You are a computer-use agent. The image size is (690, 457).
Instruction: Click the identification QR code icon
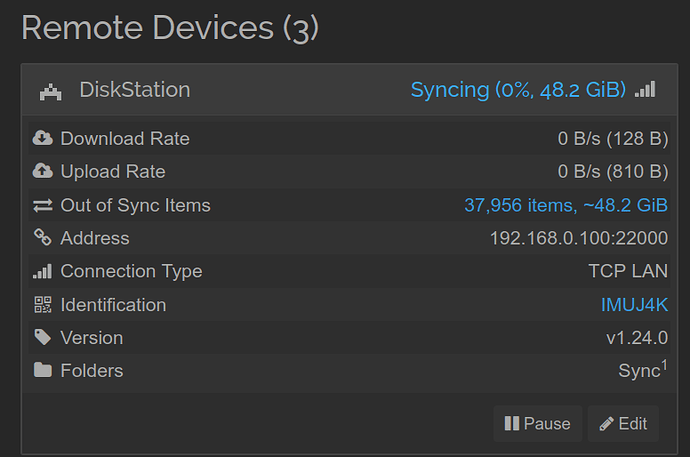pos(43,304)
